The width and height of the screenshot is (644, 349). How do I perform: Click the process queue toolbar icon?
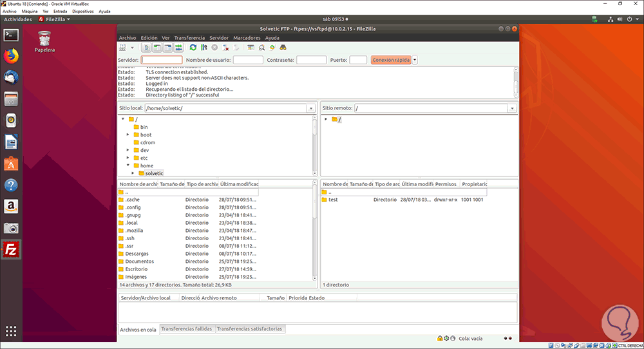click(x=203, y=48)
